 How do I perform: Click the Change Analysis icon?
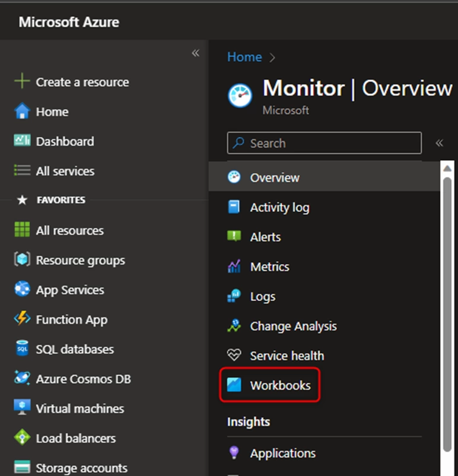tap(234, 325)
